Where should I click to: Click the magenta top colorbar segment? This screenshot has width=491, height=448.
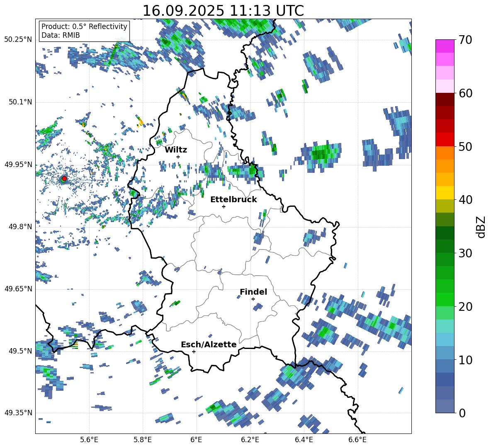(x=445, y=46)
